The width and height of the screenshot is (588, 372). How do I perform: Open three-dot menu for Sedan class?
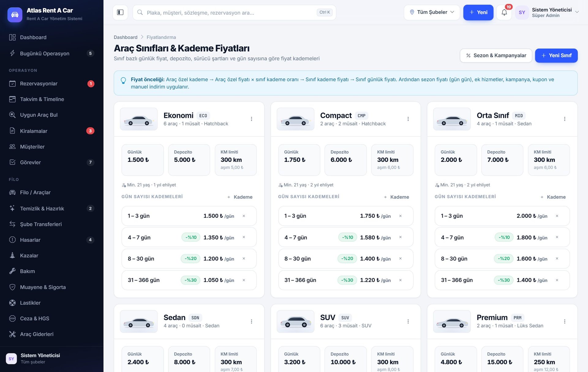251,321
